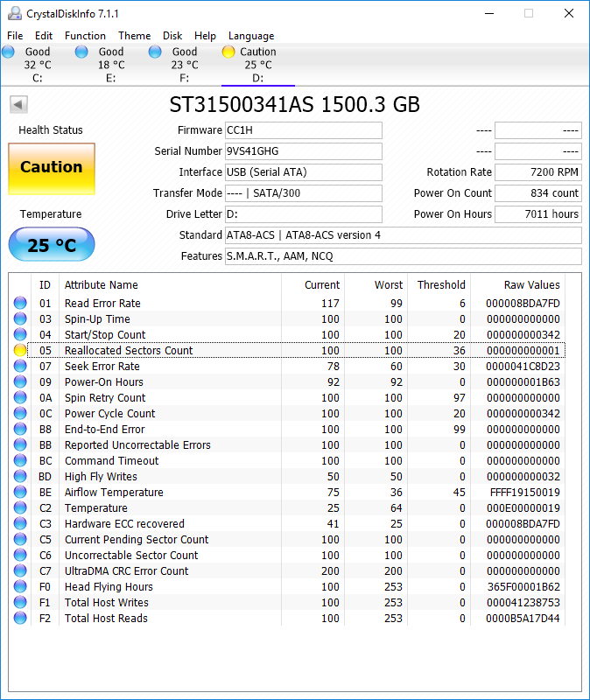
Task: Click the CrystalDiskInfo app icon in title bar
Action: 15,13
